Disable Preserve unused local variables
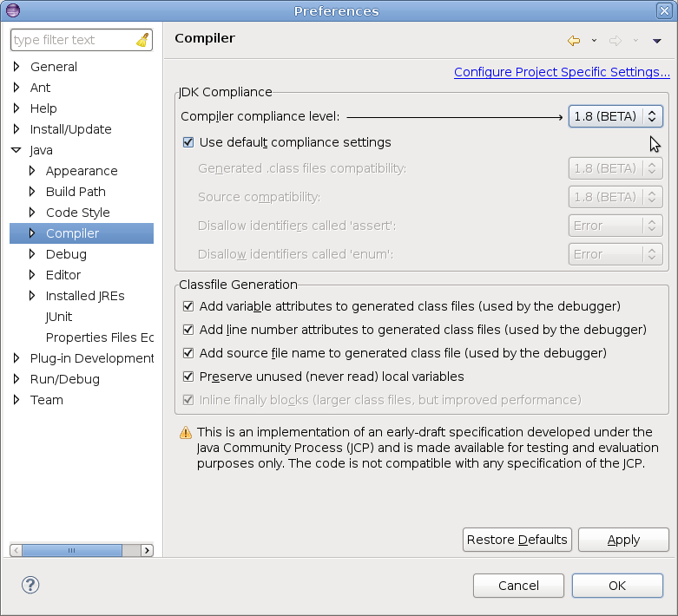Screen dimensions: 678x616 tap(188, 377)
